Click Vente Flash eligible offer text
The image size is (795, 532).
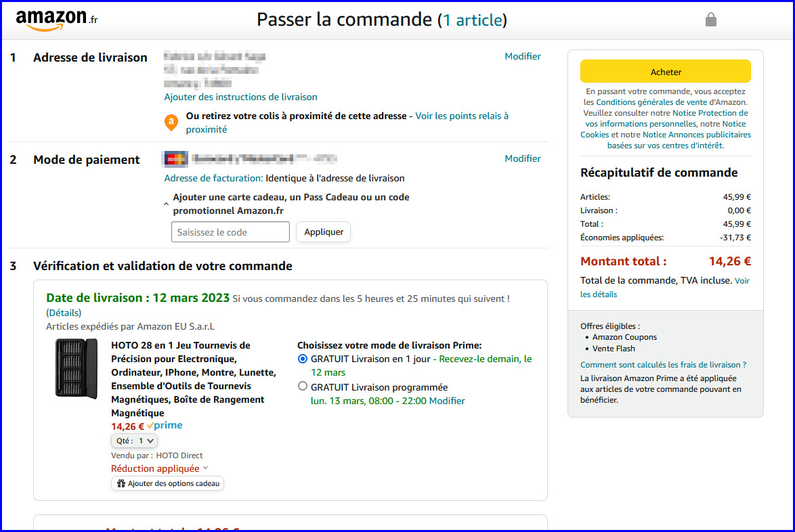(614, 349)
